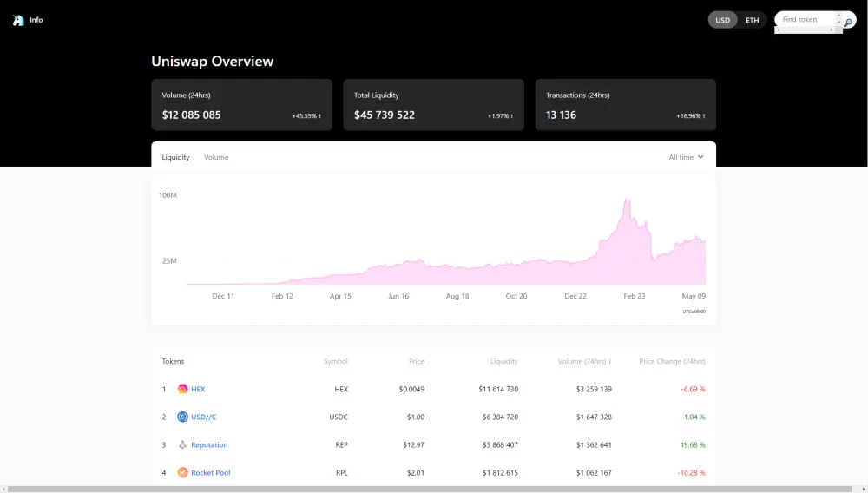Click USDC liquidity $6 384 720

tap(500, 417)
